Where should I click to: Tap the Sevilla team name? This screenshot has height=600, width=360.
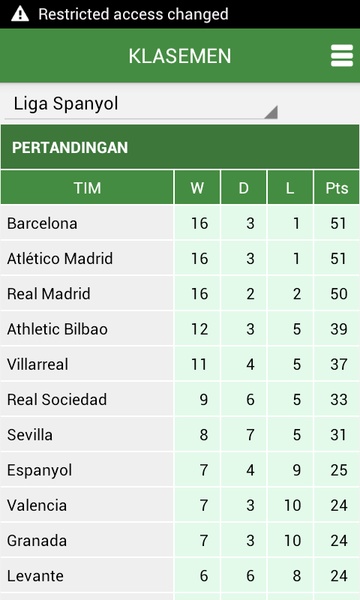point(30,435)
